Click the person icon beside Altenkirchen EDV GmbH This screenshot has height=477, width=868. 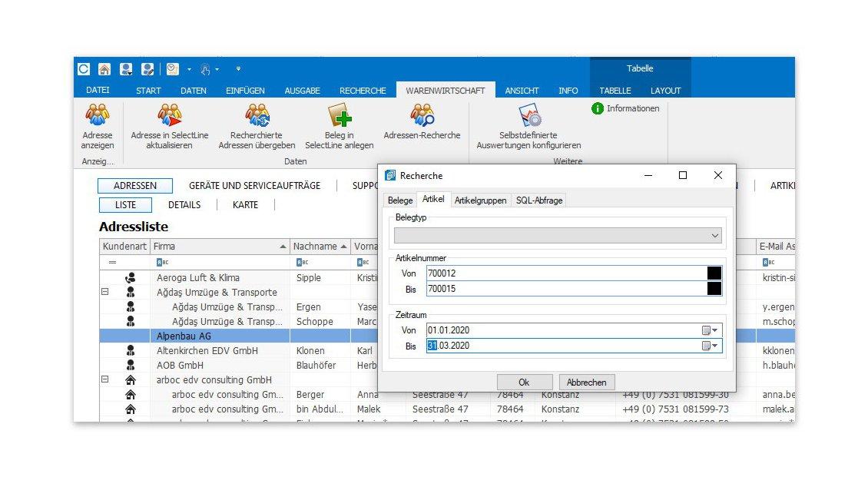131,351
